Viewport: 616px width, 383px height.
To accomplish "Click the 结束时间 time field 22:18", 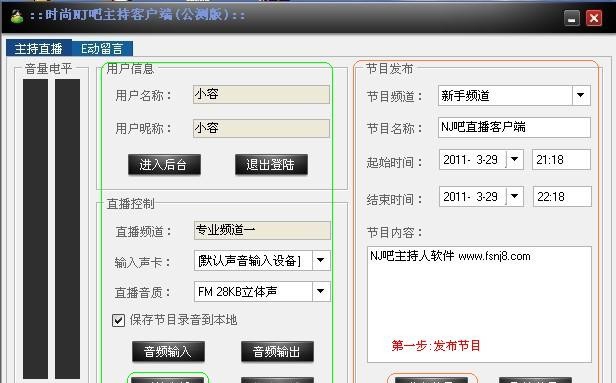I will tap(562, 196).
